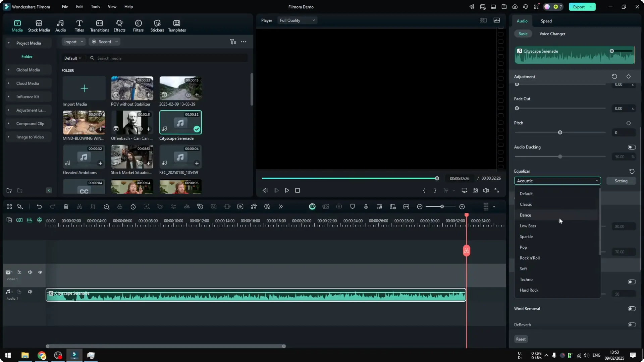Click the Delete icon in the timeline toolbar
Screen dimensions: 644x362
(66, 206)
